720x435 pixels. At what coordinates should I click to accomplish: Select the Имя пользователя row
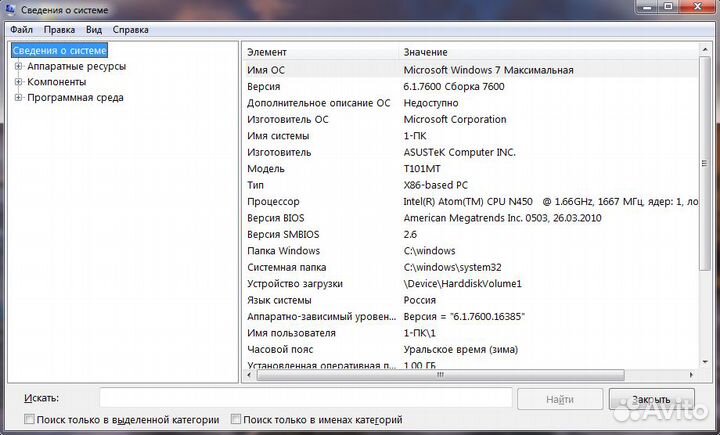[471, 333]
